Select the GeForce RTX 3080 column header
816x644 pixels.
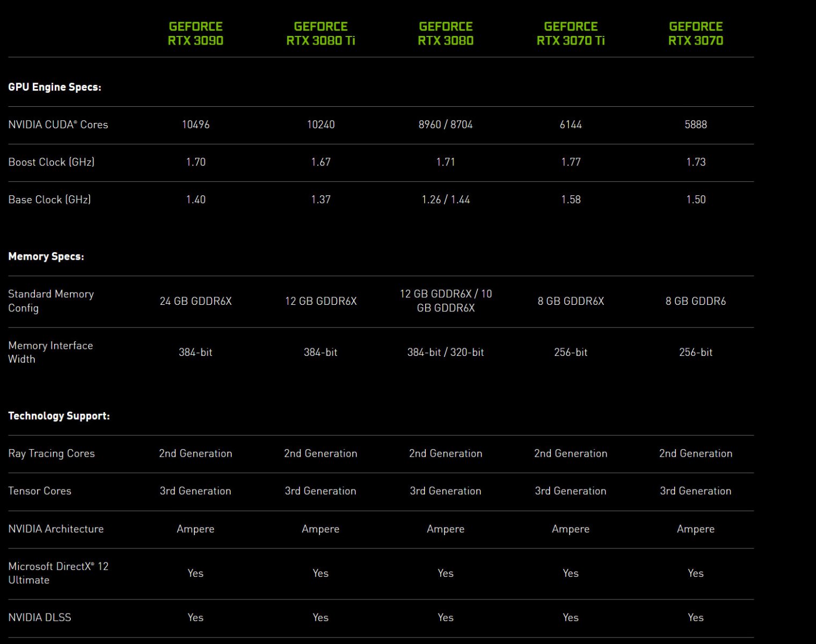click(x=446, y=33)
